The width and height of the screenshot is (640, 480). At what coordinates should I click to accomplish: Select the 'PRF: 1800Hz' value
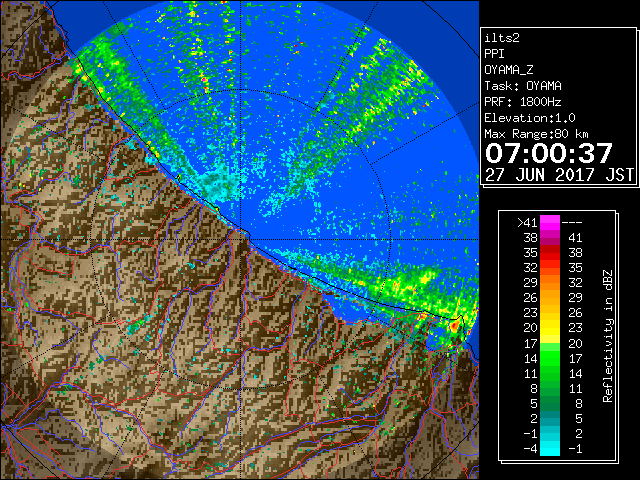pyautogui.click(x=522, y=102)
